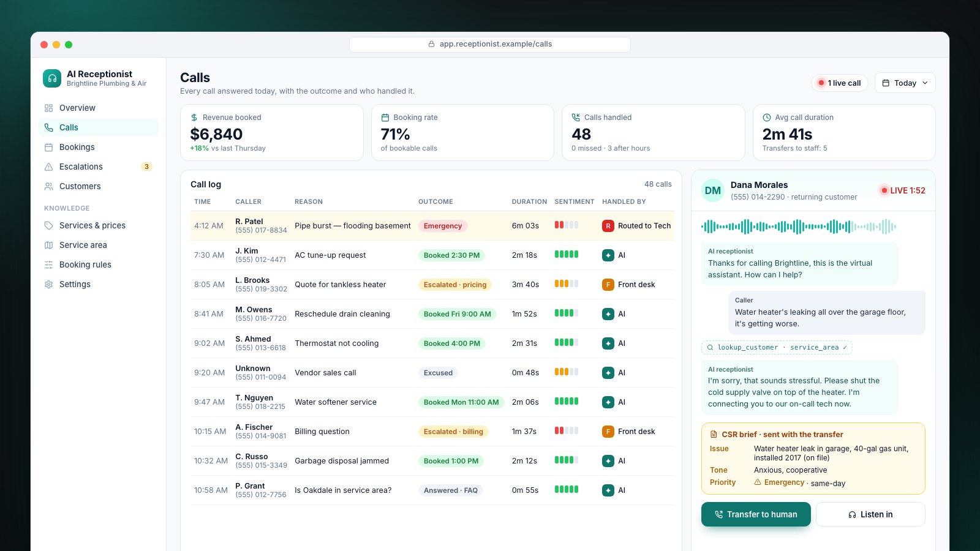
Task: Go to Bookings page
Action: click(98, 147)
